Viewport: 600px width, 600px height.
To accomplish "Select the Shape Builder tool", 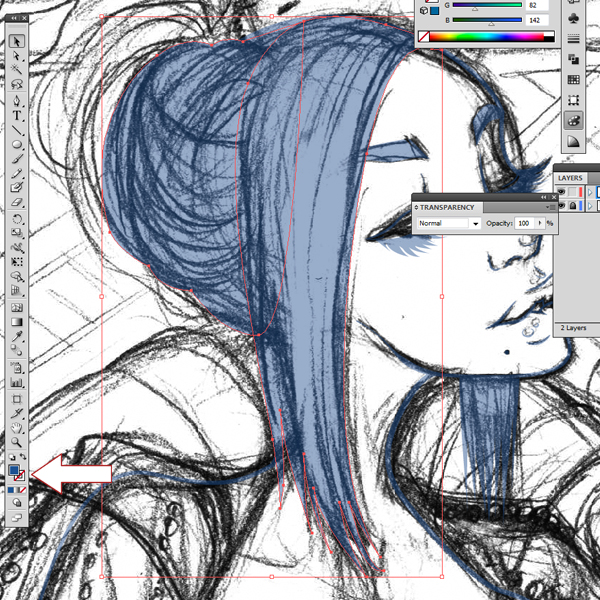I will click(x=16, y=276).
